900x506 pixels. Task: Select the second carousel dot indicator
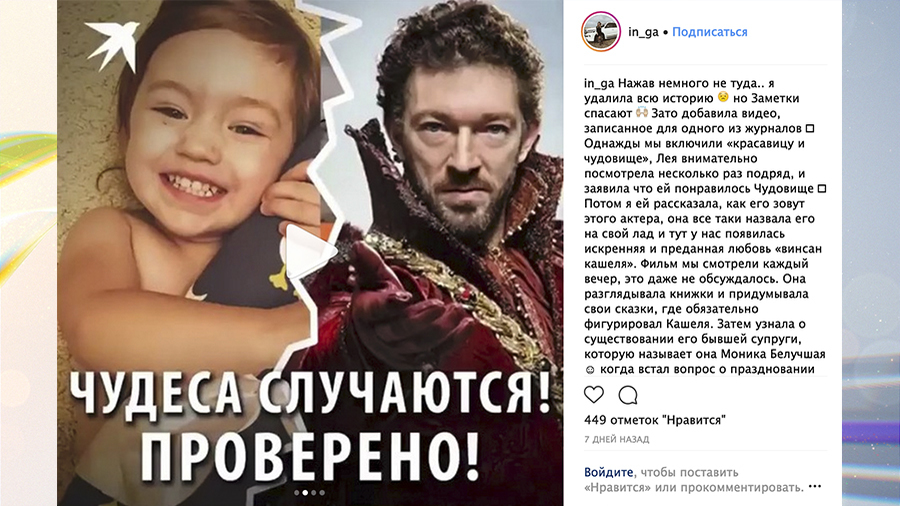pyautogui.click(x=305, y=493)
